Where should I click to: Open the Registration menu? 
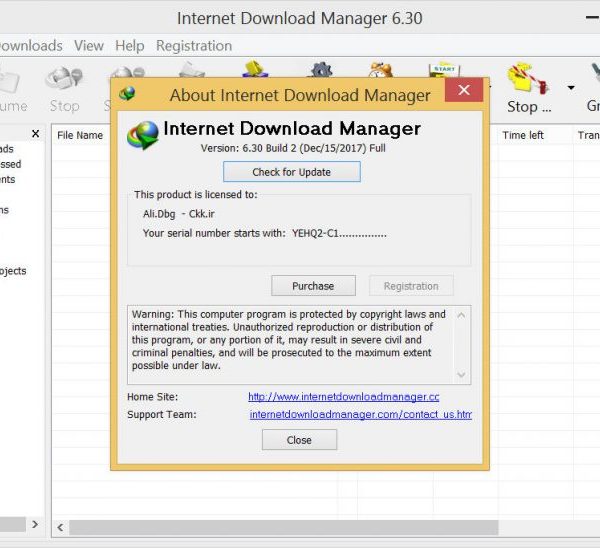coord(194,45)
